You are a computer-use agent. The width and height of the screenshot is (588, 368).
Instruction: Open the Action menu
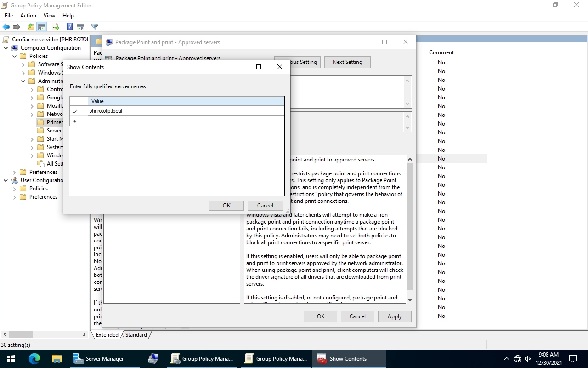28,16
